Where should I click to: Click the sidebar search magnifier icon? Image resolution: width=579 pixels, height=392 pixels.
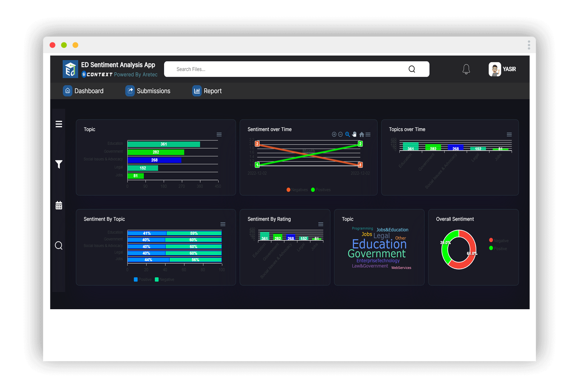tap(59, 246)
